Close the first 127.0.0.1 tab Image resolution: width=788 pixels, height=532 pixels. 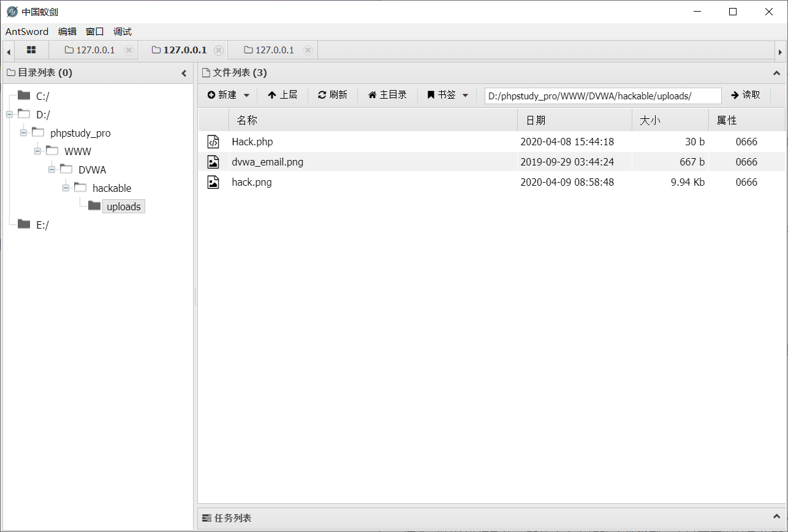(x=129, y=50)
